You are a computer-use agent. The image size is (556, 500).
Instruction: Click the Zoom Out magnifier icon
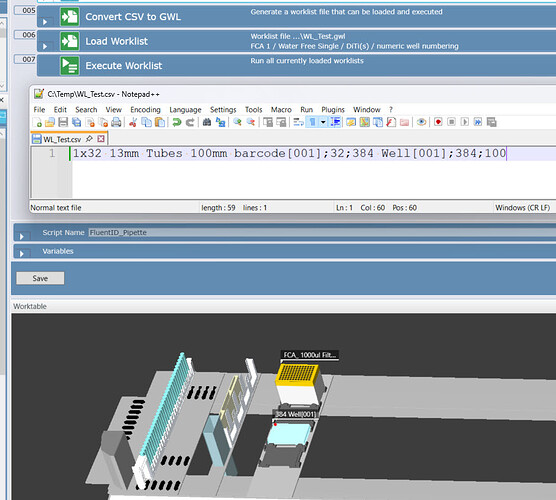click(251, 122)
